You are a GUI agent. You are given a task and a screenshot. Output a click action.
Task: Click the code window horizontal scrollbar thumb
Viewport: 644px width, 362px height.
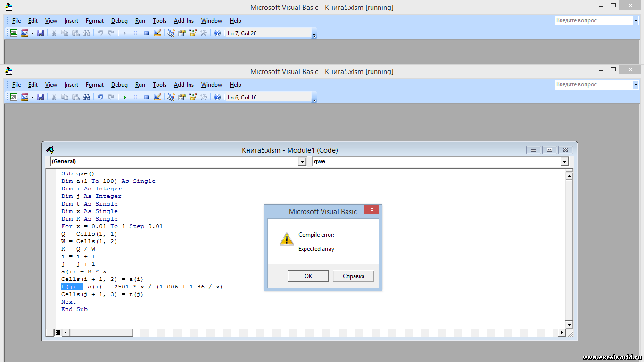coord(101,332)
